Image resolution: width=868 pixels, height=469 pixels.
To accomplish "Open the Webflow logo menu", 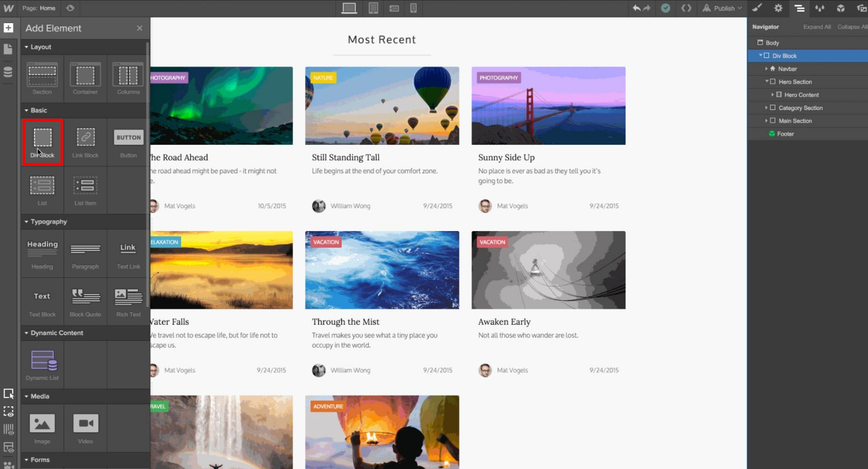I will 8,8.
